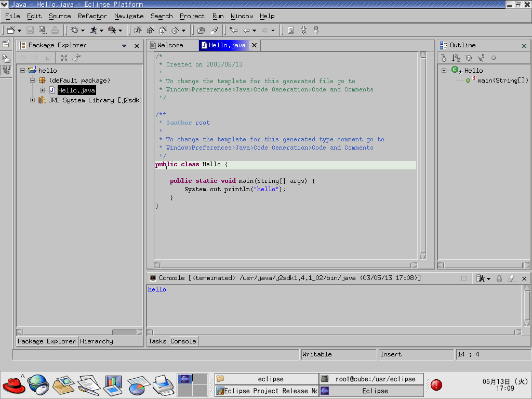
Task: Open the Run launch dropdown arrow
Action: tap(101, 31)
